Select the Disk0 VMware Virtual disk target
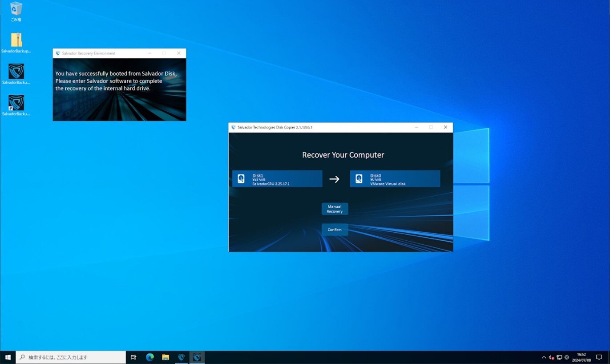Viewport: 610px width, 364px height. (395, 178)
